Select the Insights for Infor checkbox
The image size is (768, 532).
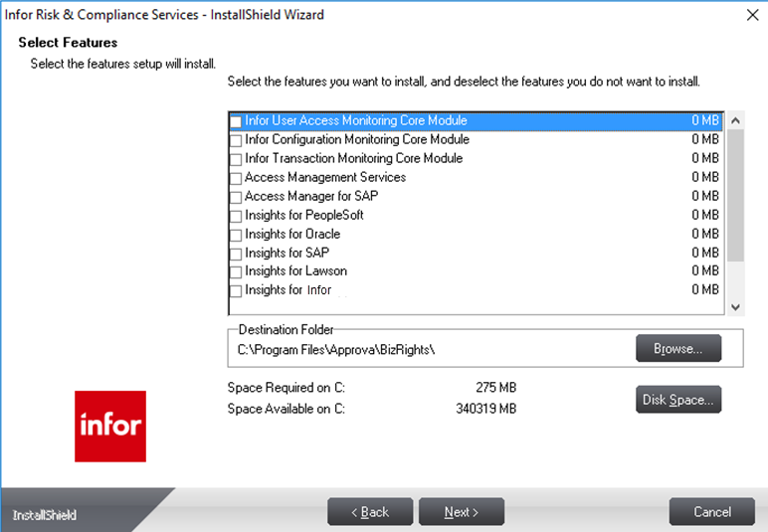point(236,290)
